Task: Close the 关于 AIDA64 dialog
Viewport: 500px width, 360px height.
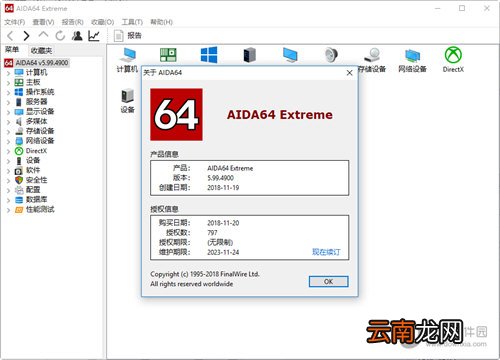Action: click(x=349, y=73)
